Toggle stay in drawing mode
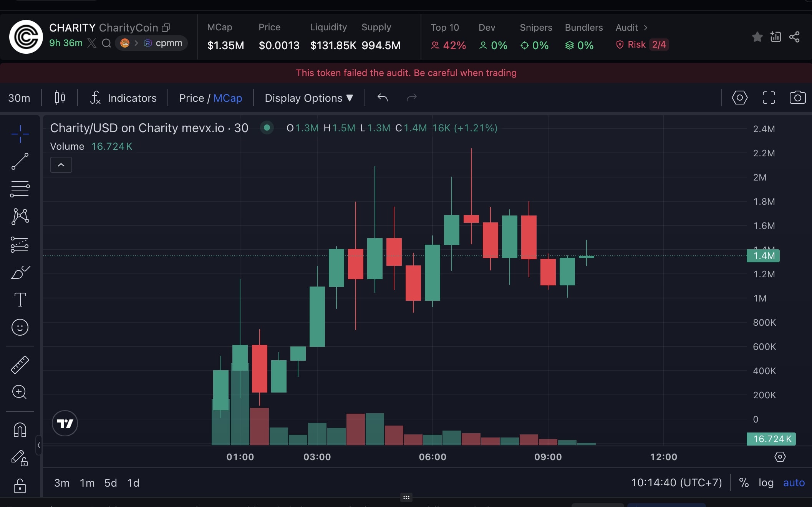 pos(19,458)
